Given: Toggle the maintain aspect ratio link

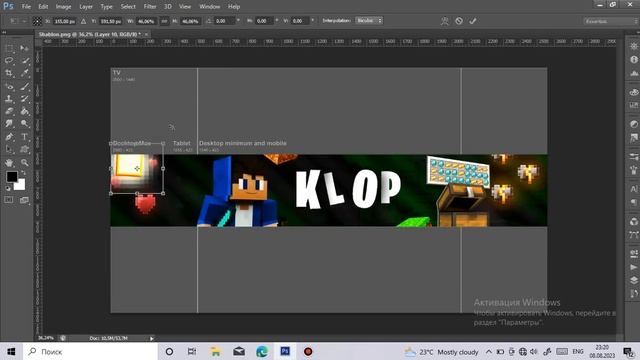Looking at the screenshot, I should pos(164,21).
